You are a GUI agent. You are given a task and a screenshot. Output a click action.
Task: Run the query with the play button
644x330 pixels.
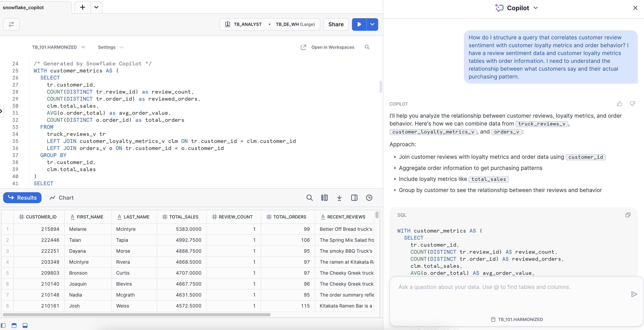click(x=359, y=24)
